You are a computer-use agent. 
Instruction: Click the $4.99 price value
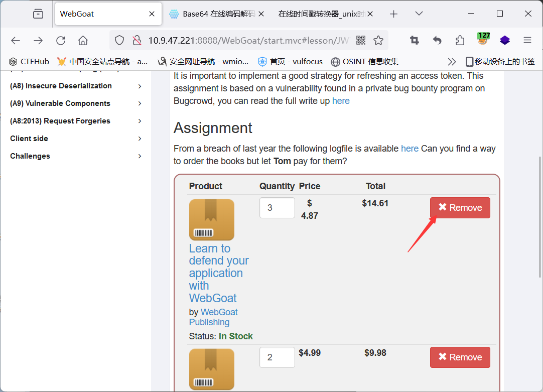coord(310,353)
